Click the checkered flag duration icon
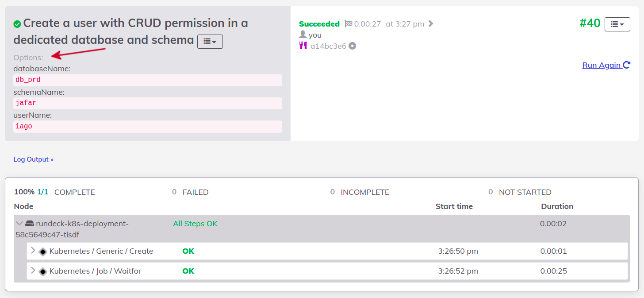 pos(349,24)
